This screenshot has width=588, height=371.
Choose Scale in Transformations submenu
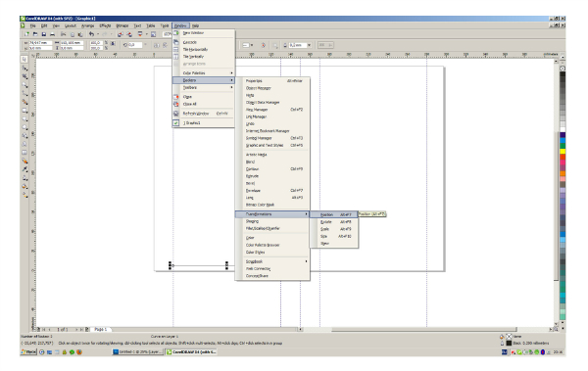coord(334,229)
